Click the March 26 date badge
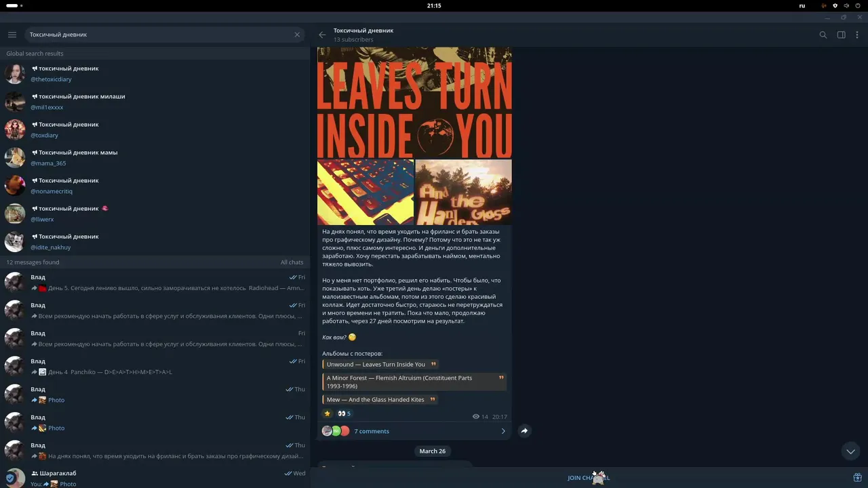This screenshot has height=488, width=868. click(x=433, y=451)
